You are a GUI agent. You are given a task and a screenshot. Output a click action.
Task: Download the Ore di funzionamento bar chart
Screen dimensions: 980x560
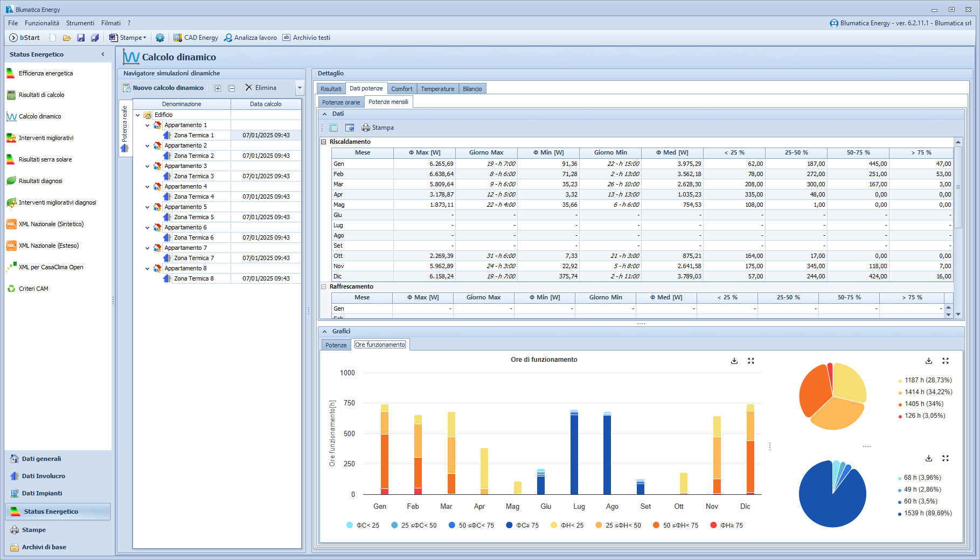pos(734,361)
